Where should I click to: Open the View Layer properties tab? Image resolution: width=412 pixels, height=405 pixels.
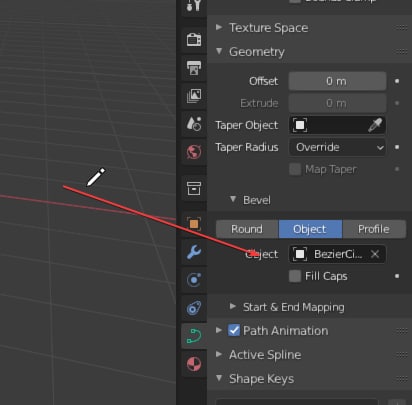(x=194, y=96)
